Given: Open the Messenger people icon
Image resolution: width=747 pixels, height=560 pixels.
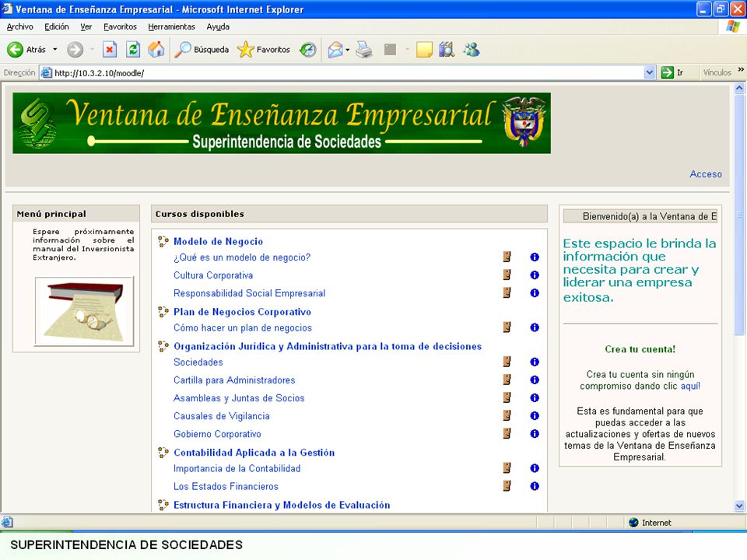Looking at the screenshot, I should pyautogui.click(x=472, y=49).
